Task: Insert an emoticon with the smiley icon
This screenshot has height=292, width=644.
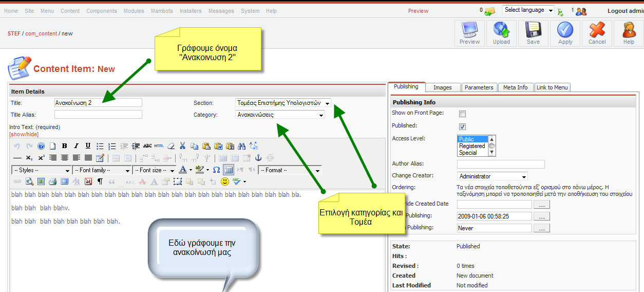Action: (224, 181)
